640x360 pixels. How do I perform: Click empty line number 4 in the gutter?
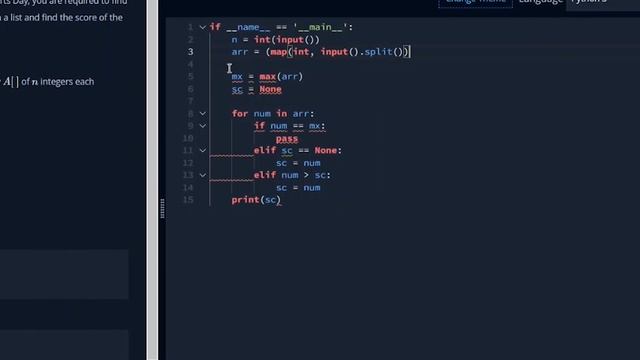click(x=190, y=64)
